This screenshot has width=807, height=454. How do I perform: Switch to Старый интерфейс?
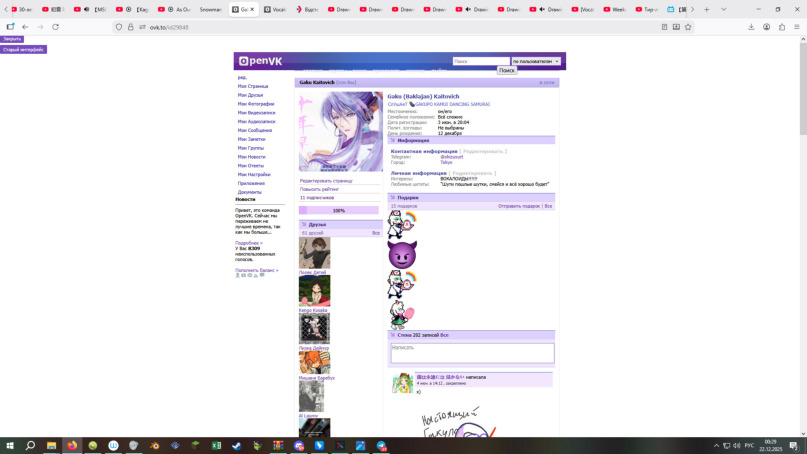point(23,49)
